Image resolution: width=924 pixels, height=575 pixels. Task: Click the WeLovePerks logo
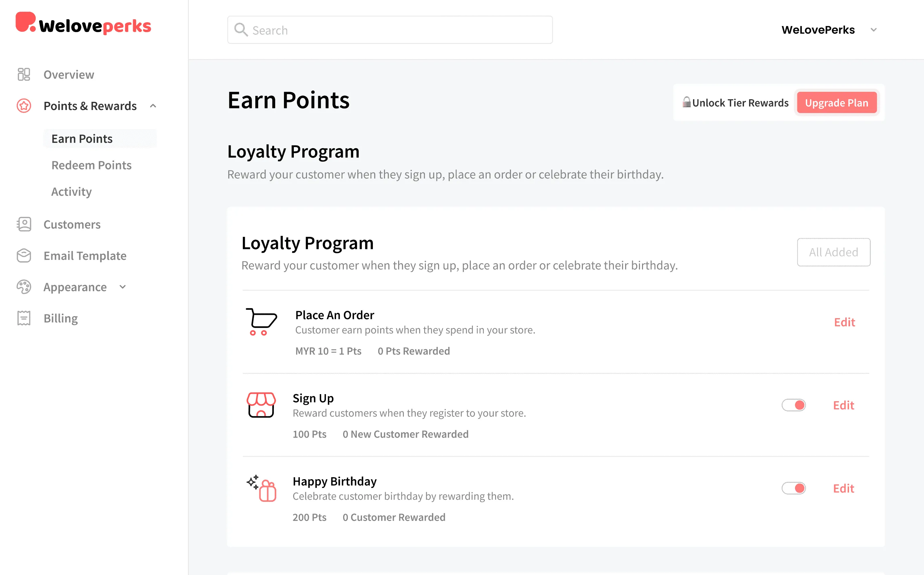[83, 24]
